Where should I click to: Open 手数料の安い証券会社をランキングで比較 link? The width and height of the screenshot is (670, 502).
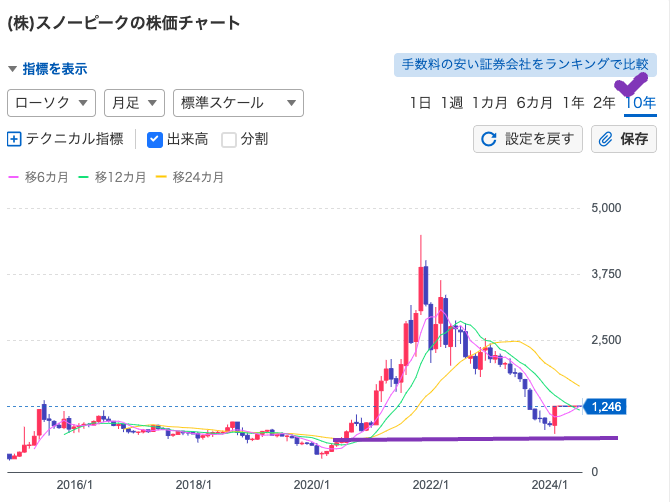525,65
